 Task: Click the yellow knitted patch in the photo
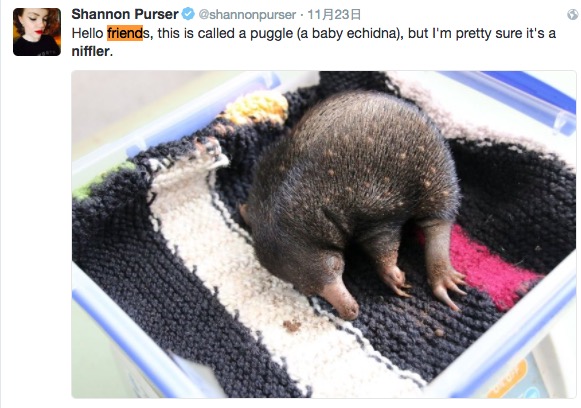pyautogui.click(x=258, y=107)
